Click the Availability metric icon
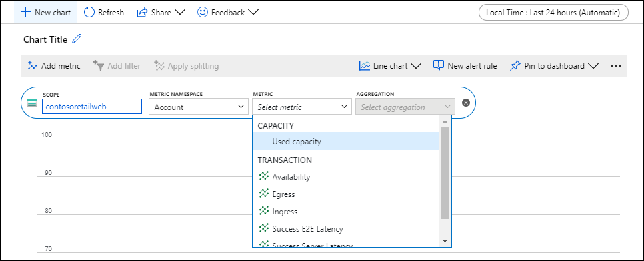 (264, 176)
